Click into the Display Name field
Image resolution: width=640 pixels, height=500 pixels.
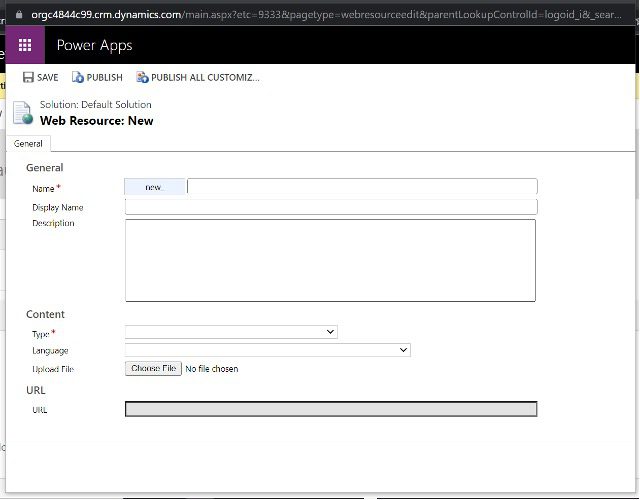coord(331,207)
